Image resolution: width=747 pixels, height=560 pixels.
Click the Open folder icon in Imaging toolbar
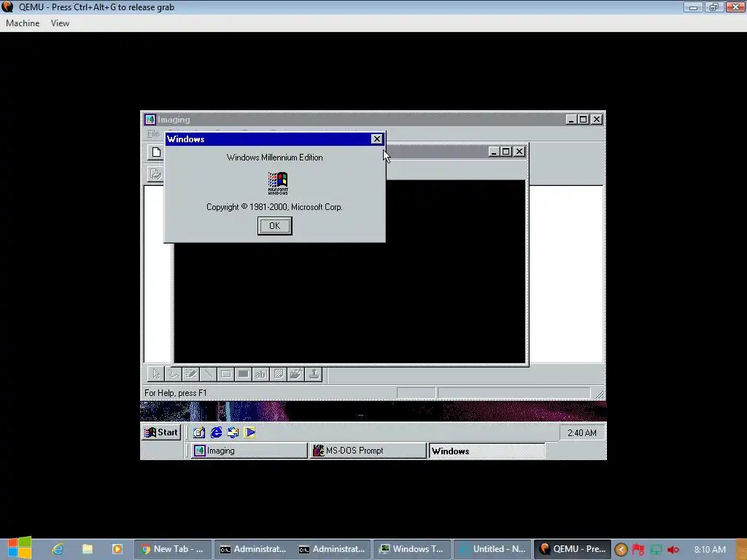click(x=155, y=174)
